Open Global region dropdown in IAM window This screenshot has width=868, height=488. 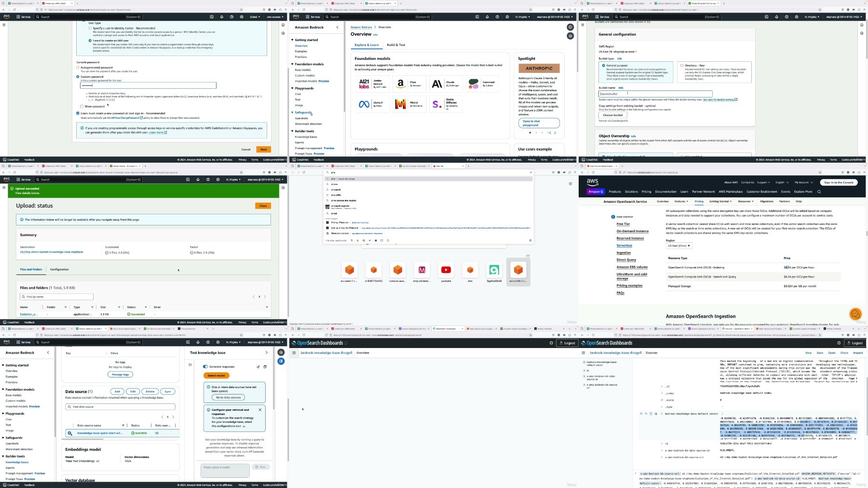255,17
